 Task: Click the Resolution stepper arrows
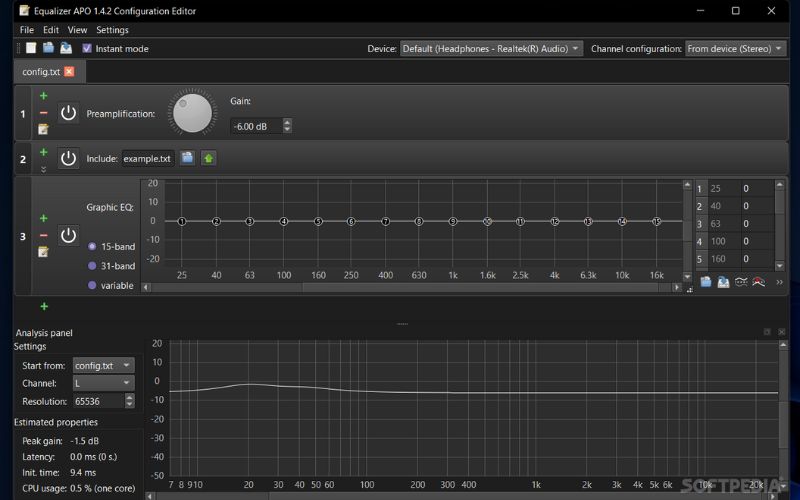point(130,401)
